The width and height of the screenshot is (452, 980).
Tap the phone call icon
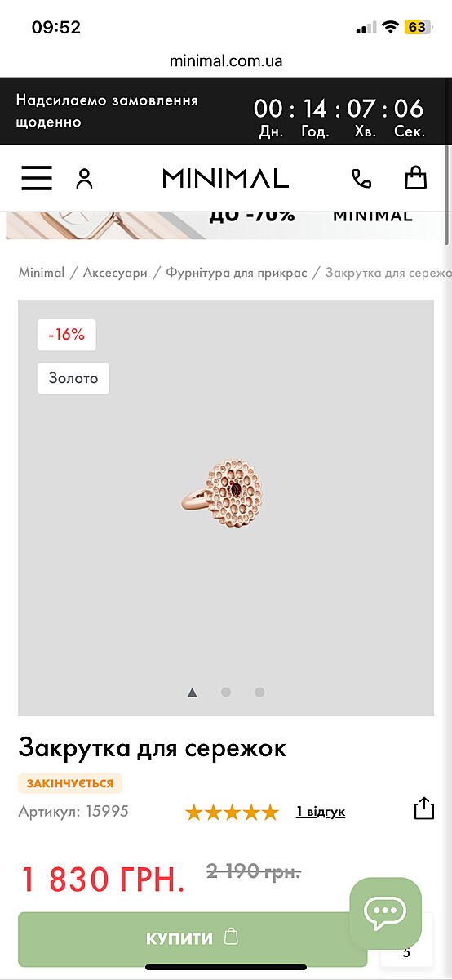(361, 178)
